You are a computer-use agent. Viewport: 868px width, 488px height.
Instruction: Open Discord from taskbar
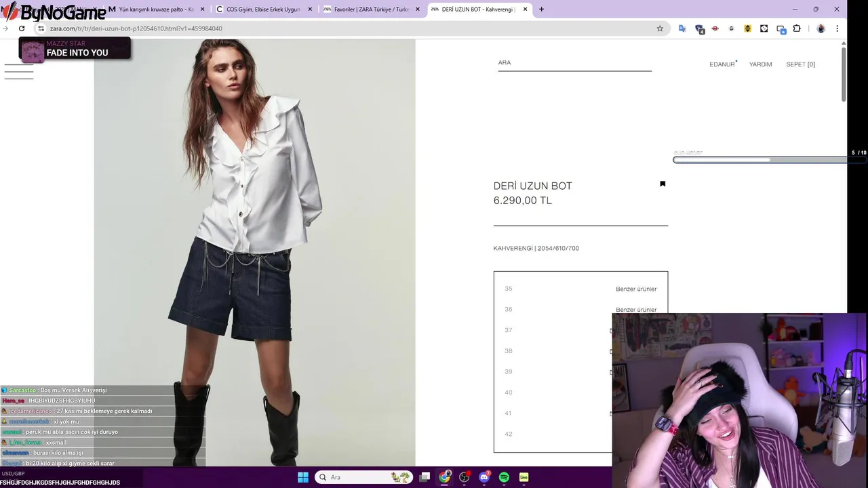pyautogui.click(x=484, y=477)
